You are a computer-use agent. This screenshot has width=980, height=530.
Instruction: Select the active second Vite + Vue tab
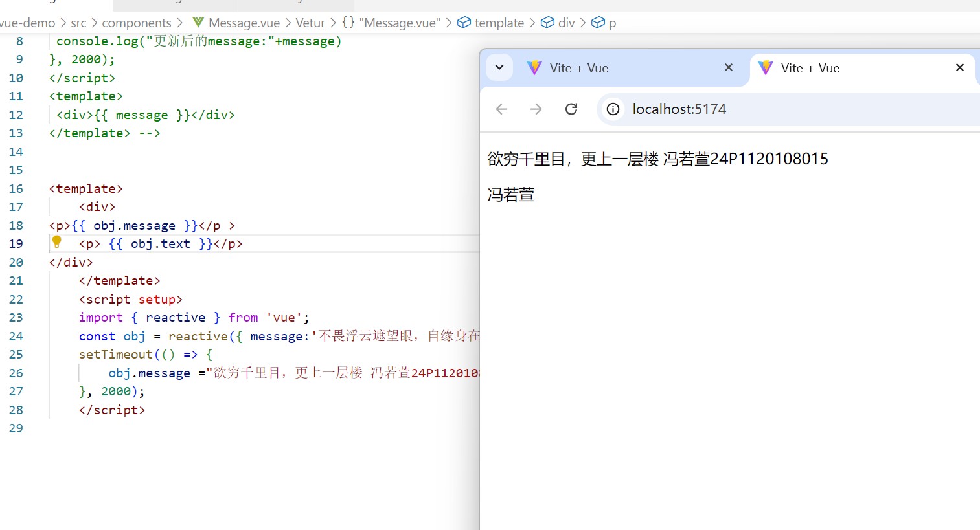[863, 68]
